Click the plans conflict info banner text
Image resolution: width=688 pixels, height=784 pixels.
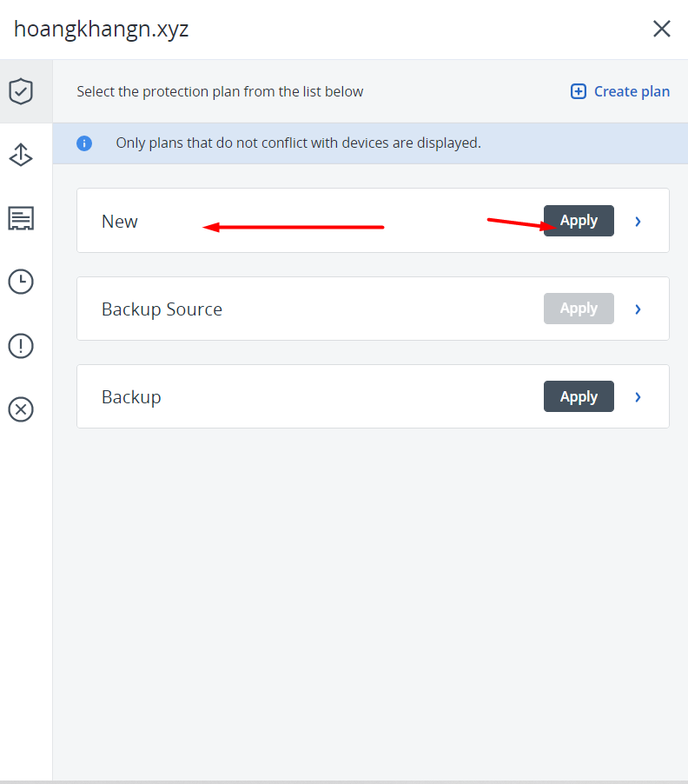point(298,143)
